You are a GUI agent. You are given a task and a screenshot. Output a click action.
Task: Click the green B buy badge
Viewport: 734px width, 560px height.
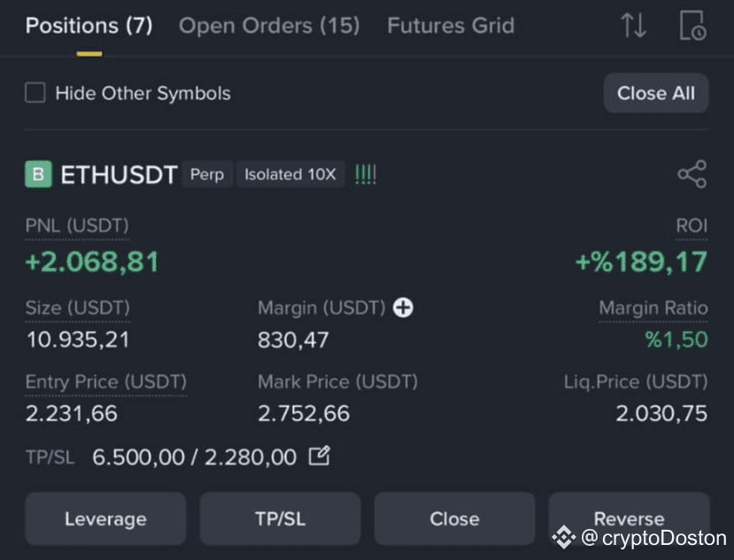coord(38,174)
